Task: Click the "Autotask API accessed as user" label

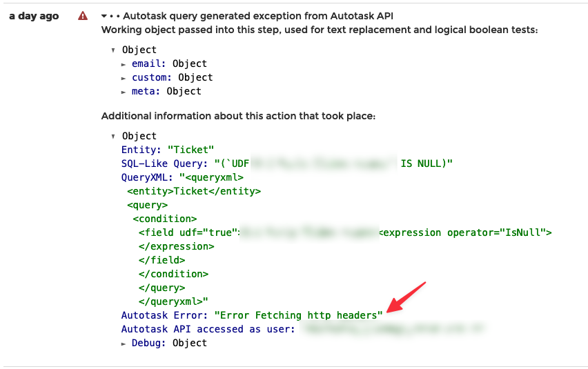Action: click(208, 329)
